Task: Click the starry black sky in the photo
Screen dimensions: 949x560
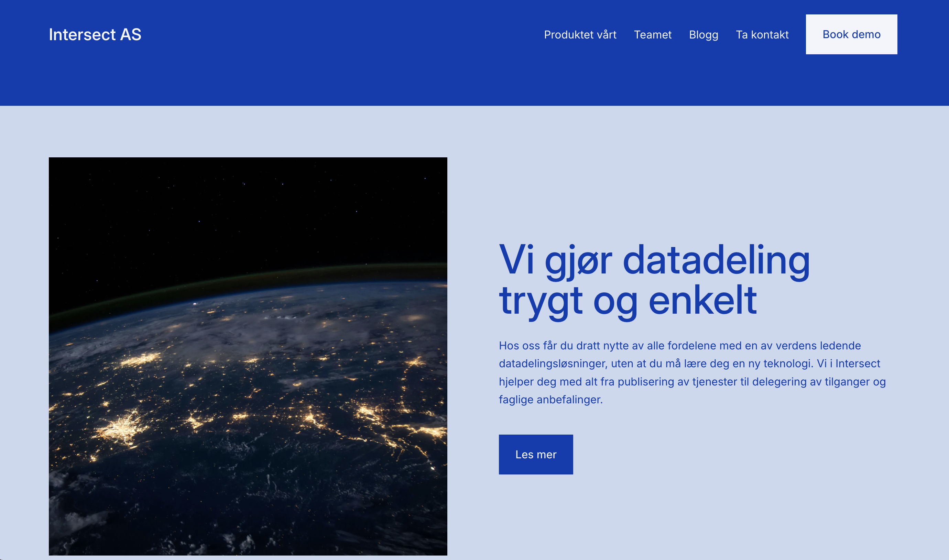Action: (248, 208)
